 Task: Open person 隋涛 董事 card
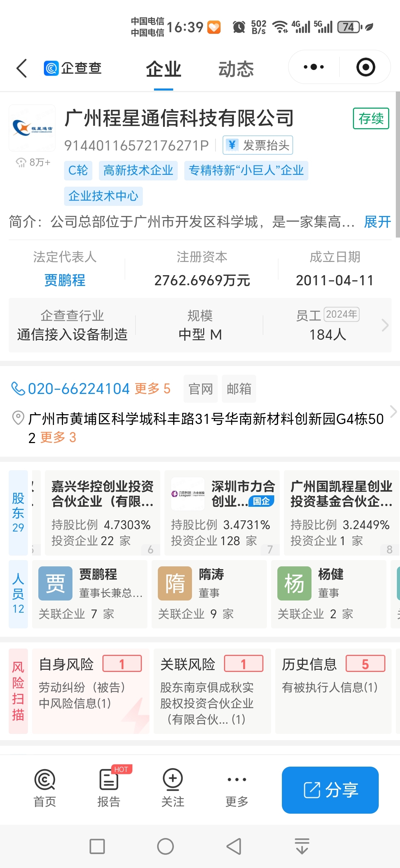pyautogui.click(x=209, y=594)
